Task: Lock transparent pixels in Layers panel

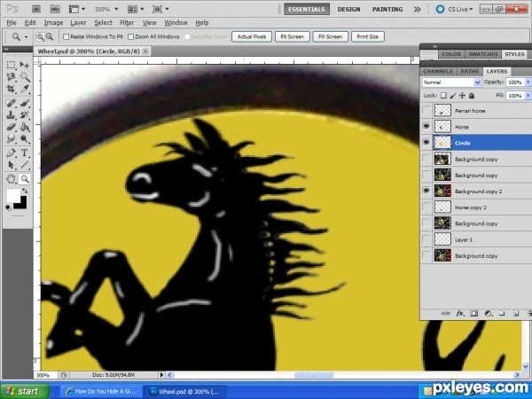Action: (x=443, y=96)
